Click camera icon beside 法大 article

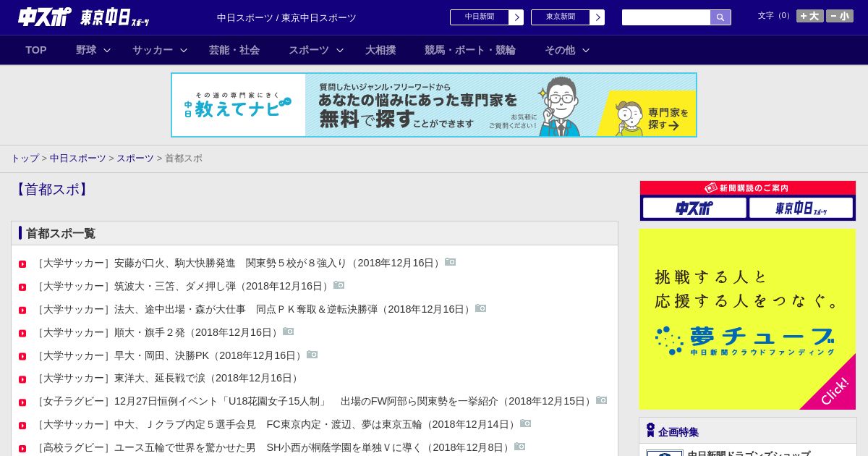[480, 308]
